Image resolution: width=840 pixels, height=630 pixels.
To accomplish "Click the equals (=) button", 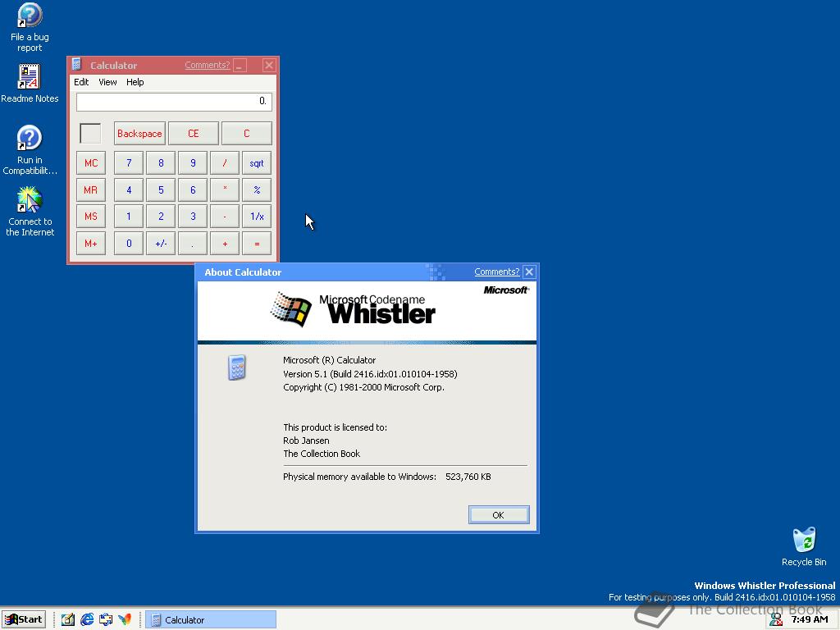I will [257, 243].
